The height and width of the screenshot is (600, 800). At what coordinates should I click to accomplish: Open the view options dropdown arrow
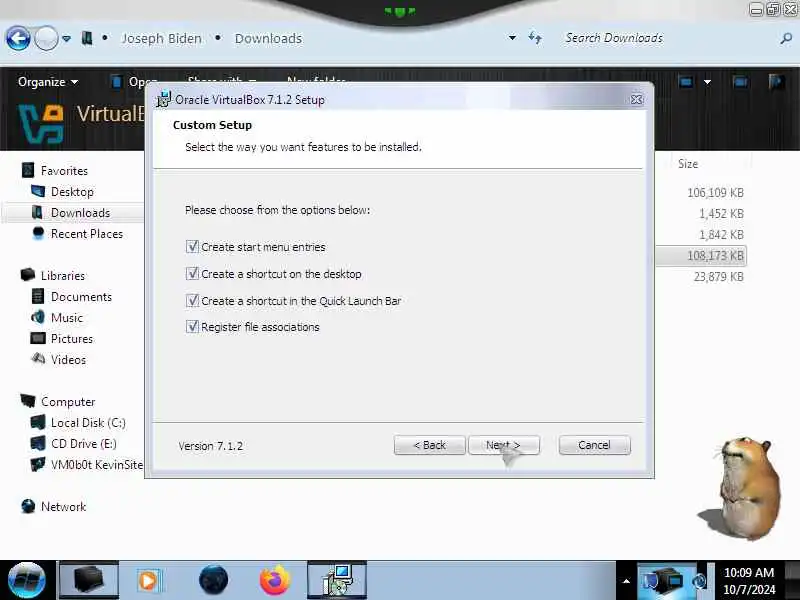[x=707, y=82]
